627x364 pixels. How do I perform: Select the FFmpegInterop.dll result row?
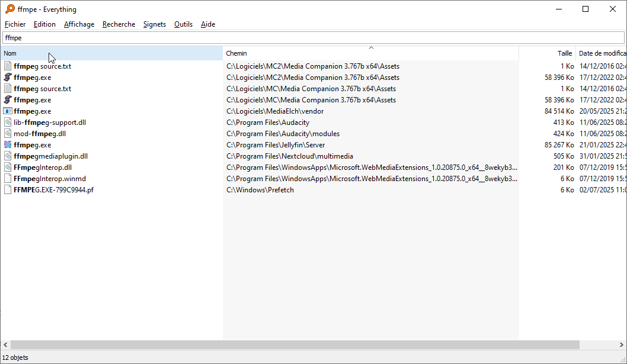coord(313,167)
